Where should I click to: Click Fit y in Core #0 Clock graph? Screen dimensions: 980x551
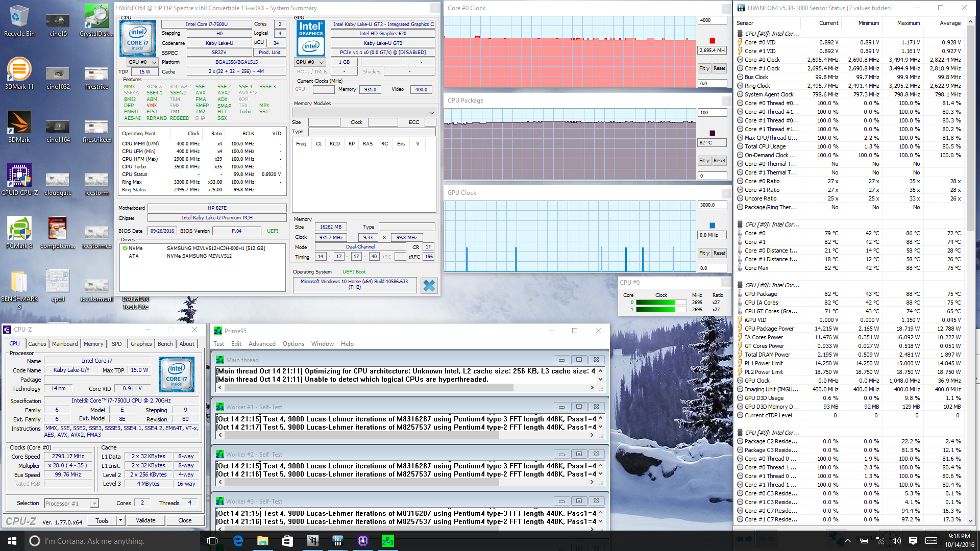click(x=704, y=68)
